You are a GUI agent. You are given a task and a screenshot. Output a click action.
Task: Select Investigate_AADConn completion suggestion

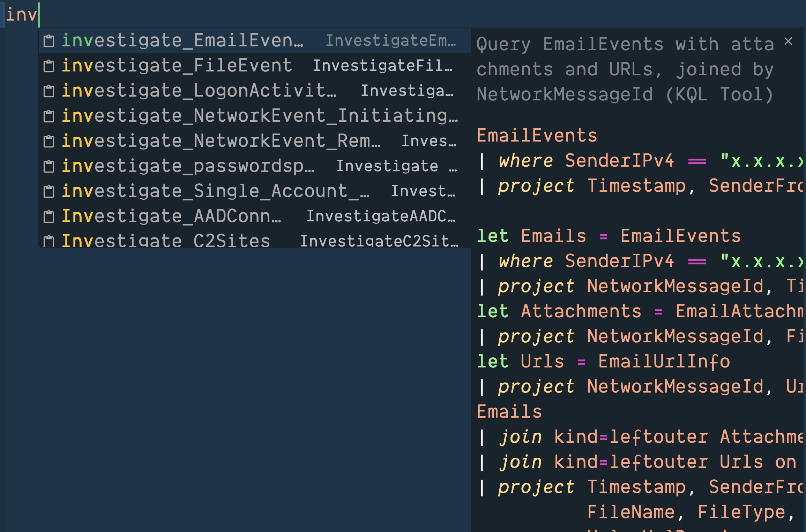coord(171,216)
